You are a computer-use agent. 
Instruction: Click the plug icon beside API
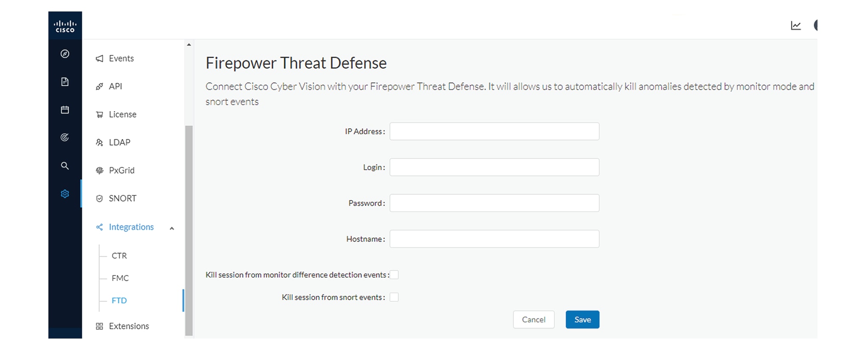click(99, 86)
